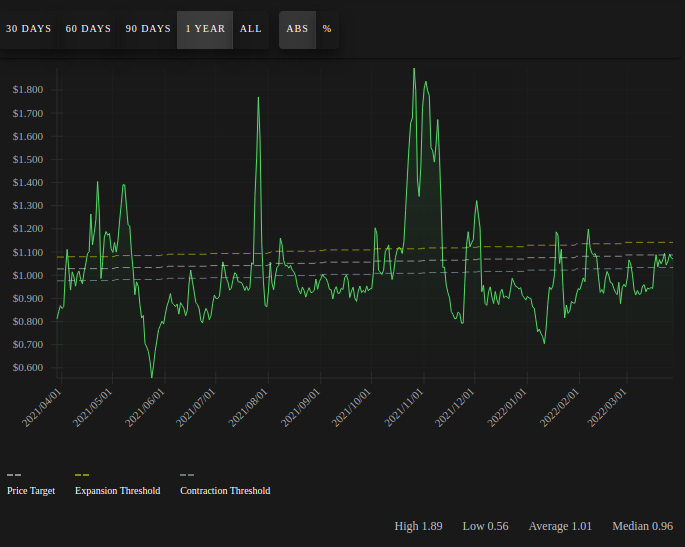Click the yellow Expansion Threshold dash swatch
Screen dimensions: 685x547
(82, 475)
